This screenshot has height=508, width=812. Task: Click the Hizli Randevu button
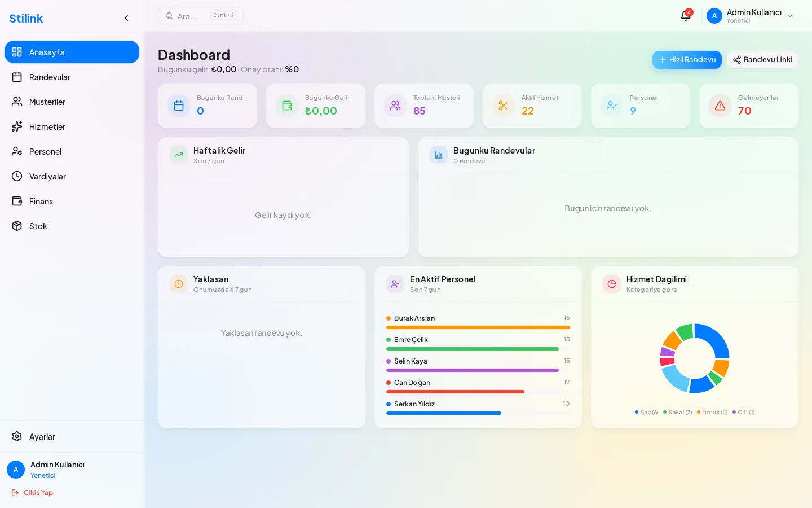(x=687, y=60)
